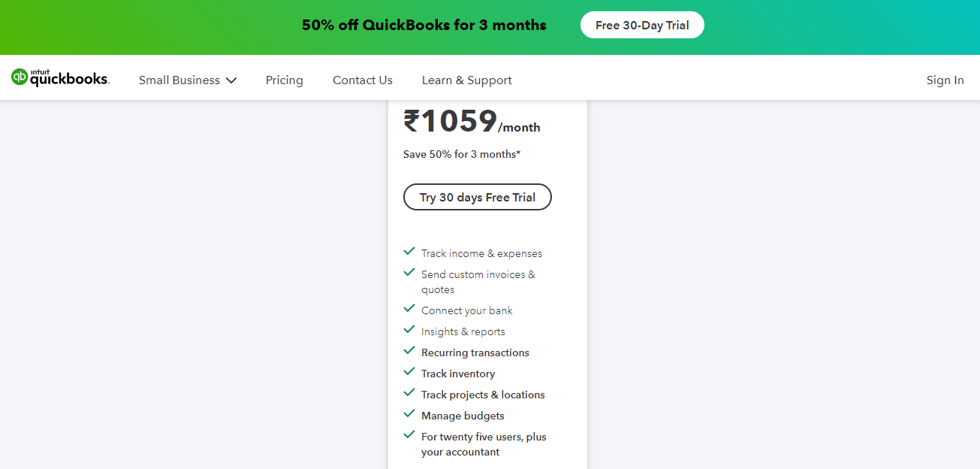The width and height of the screenshot is (980, 469).
Task: Click the checkmark next to Track inventory
Action: (409, 371)
